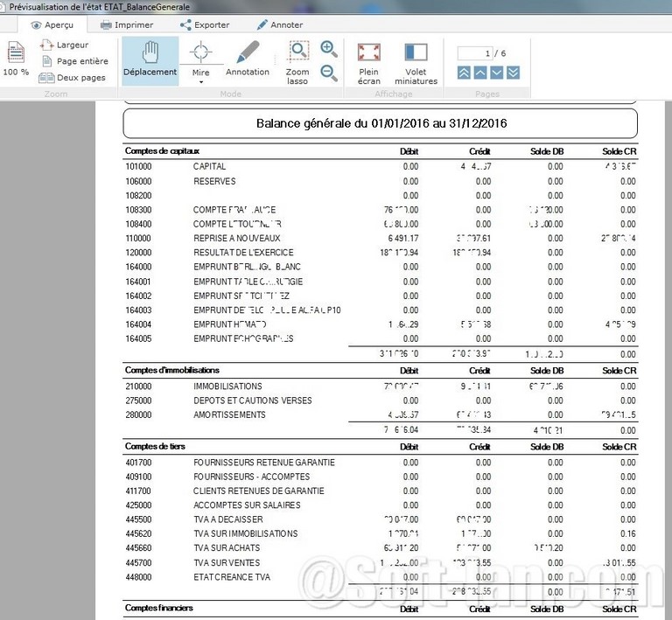Click the zoom in magnifier
Image resolution: width=672 pixels, height=620 pixels.
329,49
